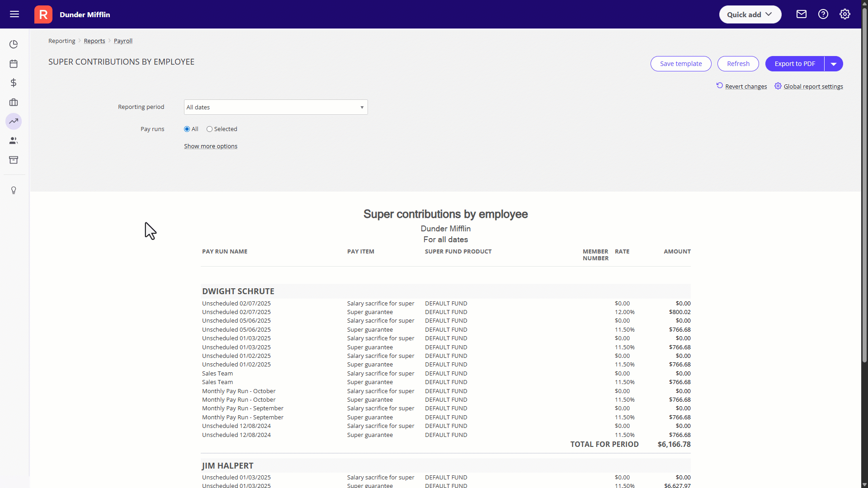Expand the Export to PDF options arrow
Screen dimensions: 868x488
pyautogui.click(x=833, y=64)
